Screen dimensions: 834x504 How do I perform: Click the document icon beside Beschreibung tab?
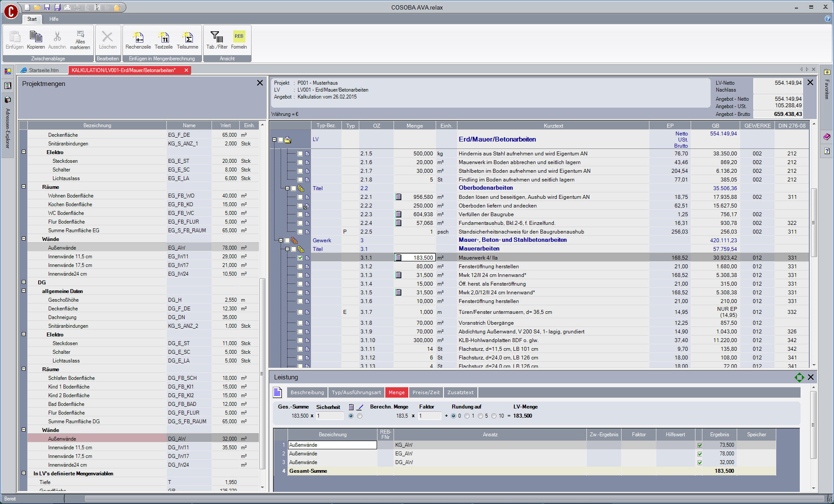click(278, 392)
